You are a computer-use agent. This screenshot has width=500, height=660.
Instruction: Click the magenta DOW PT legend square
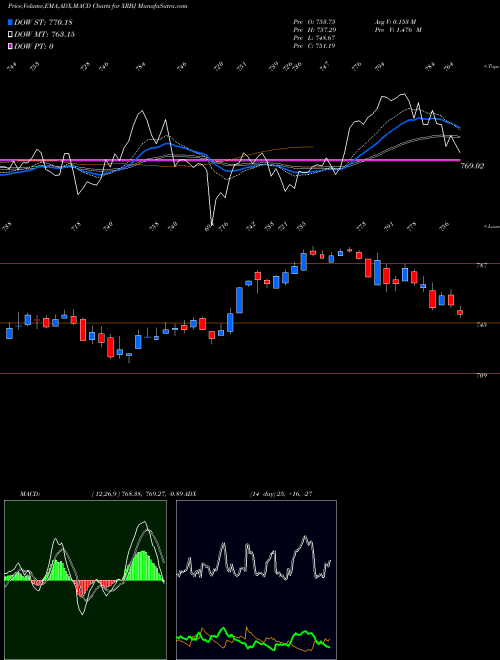[10, 46]
